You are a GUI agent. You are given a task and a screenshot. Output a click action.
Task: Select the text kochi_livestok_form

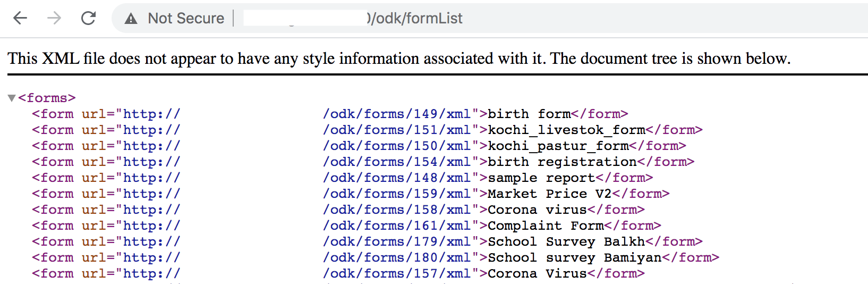566,130
